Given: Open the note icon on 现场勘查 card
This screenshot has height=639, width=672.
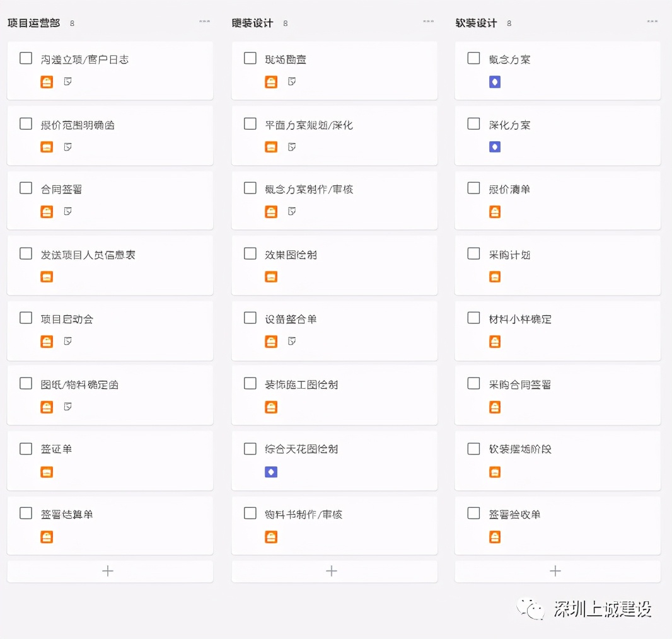Looking at the screenshot, I should [292, 82].
